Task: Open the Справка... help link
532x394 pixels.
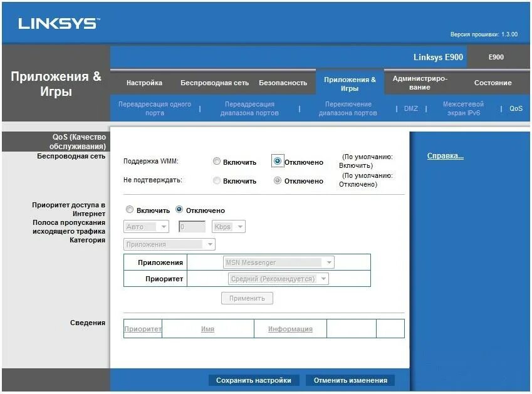Action: pyautogui.click(x=445, y=156)
